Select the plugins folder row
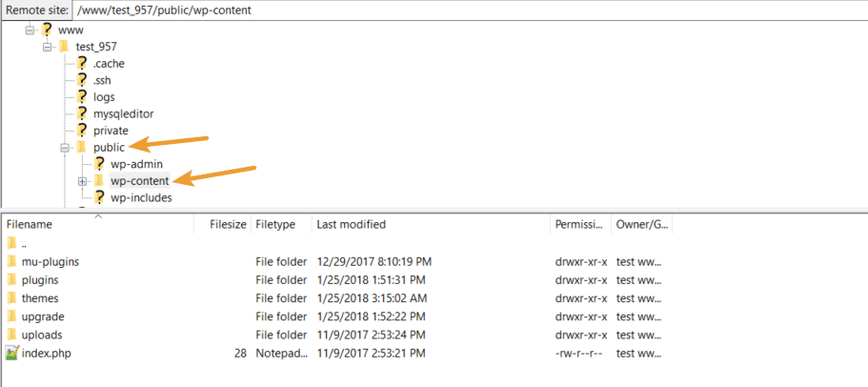Viewport: 868px width, 387px height. 40,280
